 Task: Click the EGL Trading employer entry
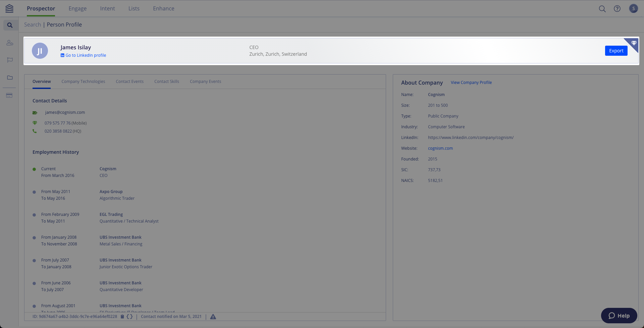pos(111,215)
